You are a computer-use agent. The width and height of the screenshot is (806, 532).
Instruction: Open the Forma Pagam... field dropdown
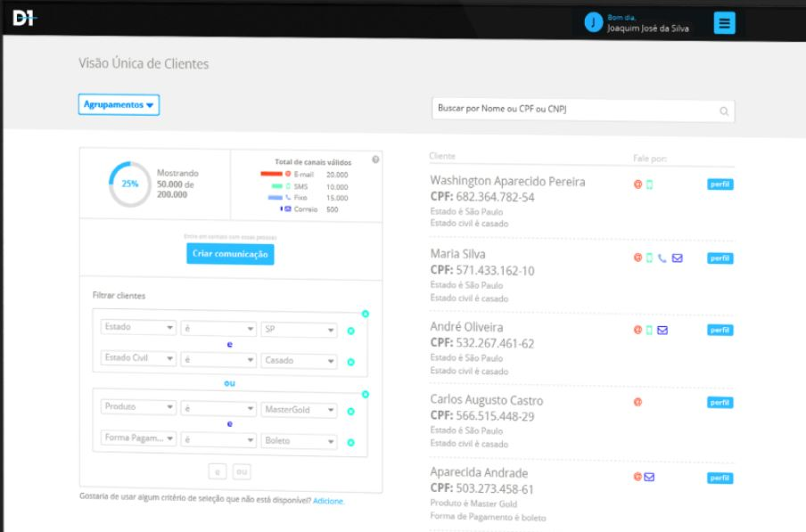point(138,438)
